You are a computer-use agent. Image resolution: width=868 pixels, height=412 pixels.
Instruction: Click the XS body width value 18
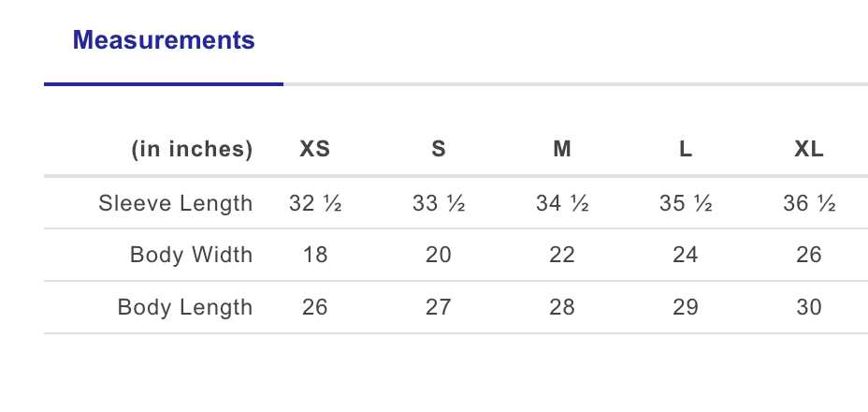[315, 255]
